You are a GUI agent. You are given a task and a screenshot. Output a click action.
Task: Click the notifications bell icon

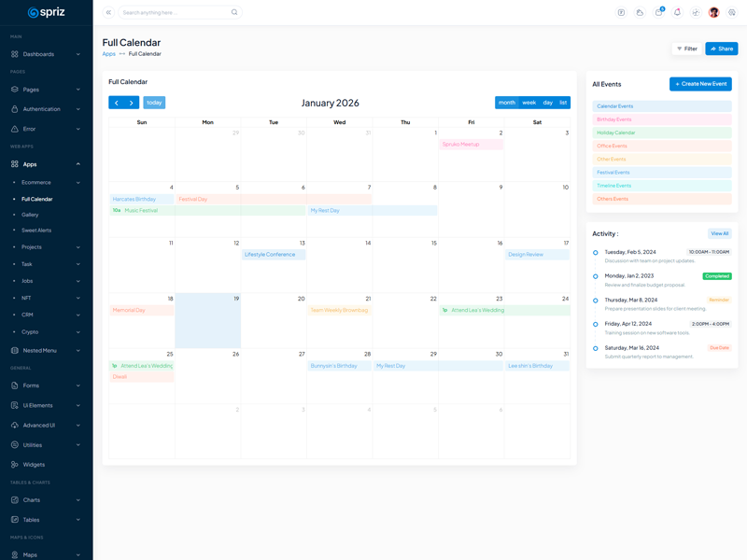pyautogui.click(x=677, y=12)
